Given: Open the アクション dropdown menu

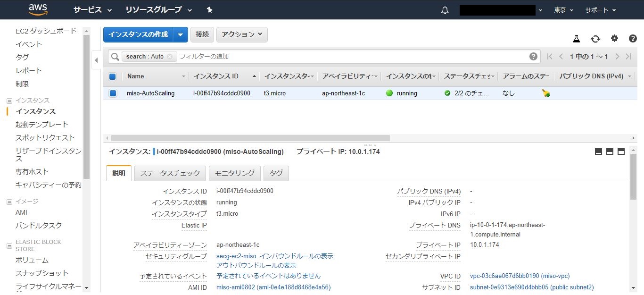Looking at the screenshot, I should pyautogui.click(x=242, y=34).
